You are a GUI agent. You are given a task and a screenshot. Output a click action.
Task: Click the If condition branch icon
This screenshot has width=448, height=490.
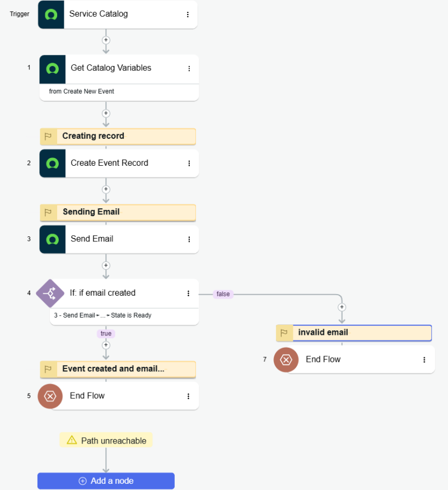click(x=50, y=293)
